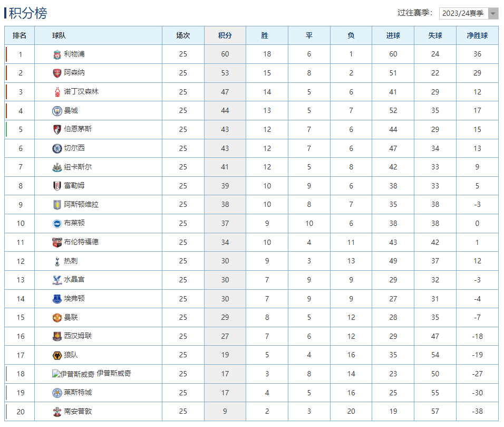Viewport: 504px width, 427px height.
Task: 点击纽卡斯尔队徽图标
Action: coord(57,167)
